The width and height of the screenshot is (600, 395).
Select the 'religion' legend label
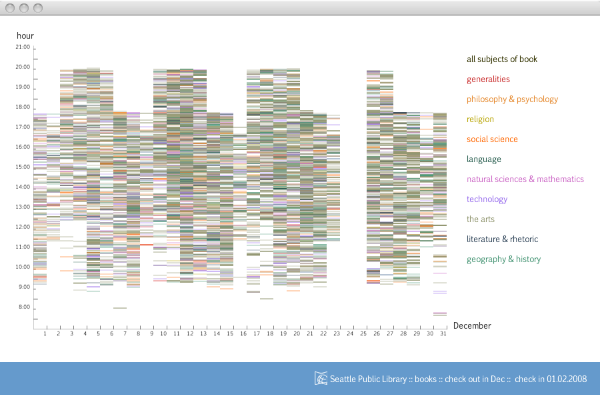480,119
